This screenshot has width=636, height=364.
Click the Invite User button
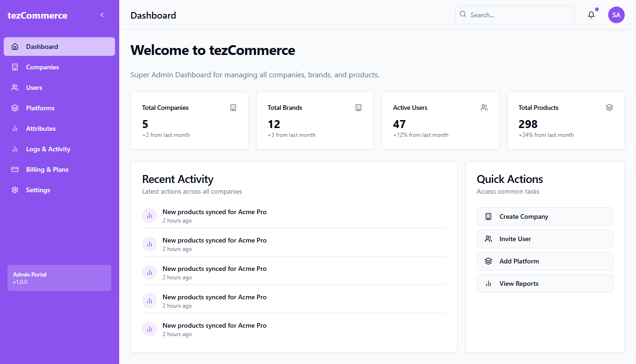[x=545, y=239]
